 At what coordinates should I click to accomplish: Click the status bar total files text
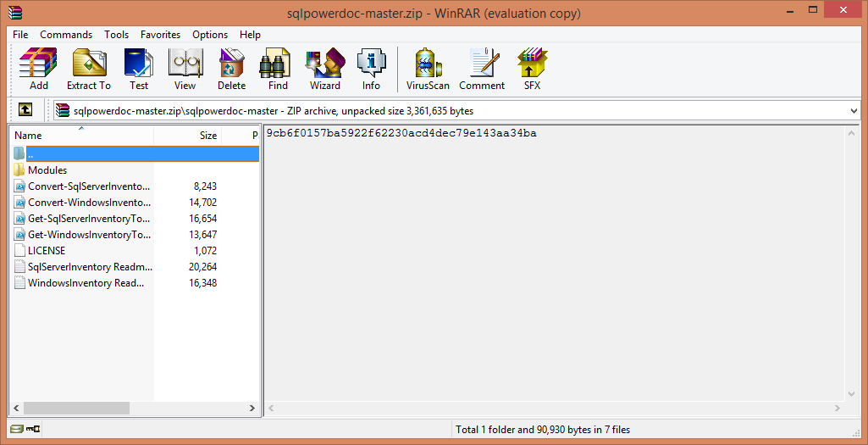[543, 430]
